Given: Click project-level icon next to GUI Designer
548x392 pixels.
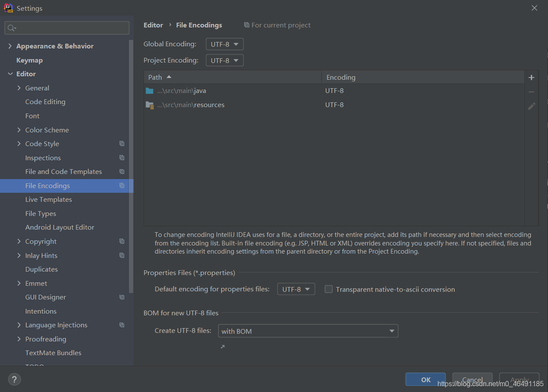Looking at the screenshot, I should (122, 297).
